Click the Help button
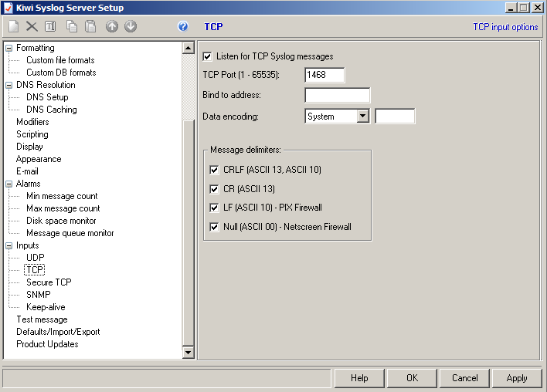Viewport: 547px width, 392px height. [x=359, y=378]
